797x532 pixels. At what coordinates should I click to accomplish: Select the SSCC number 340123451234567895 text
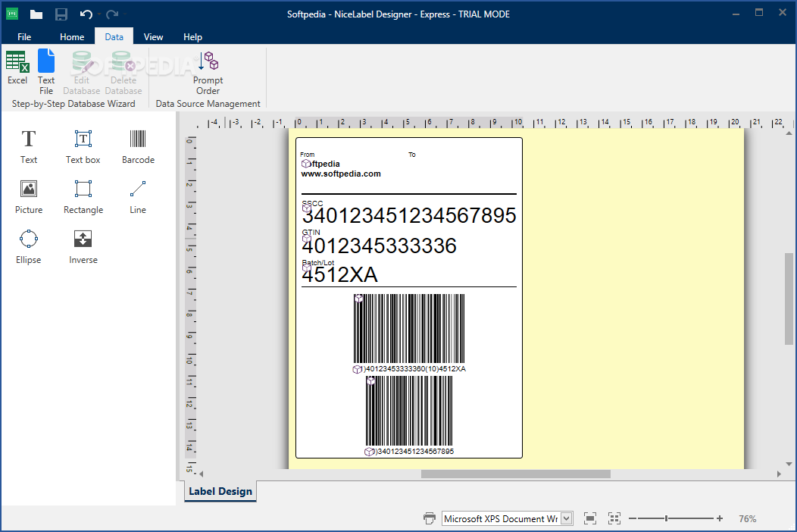click(x=409, y=216)
